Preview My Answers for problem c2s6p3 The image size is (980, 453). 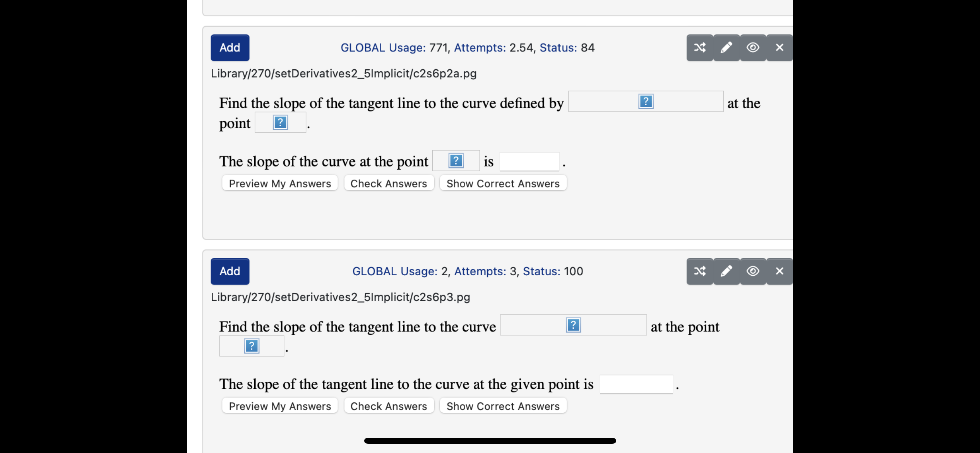(x=279, y=405)
